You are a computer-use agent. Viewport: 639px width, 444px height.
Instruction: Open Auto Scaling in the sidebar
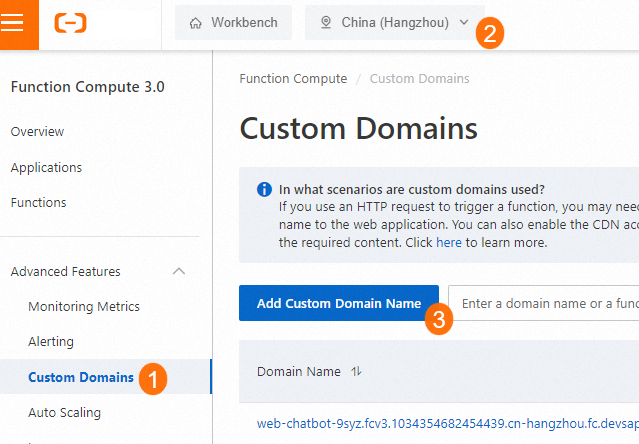64,412
